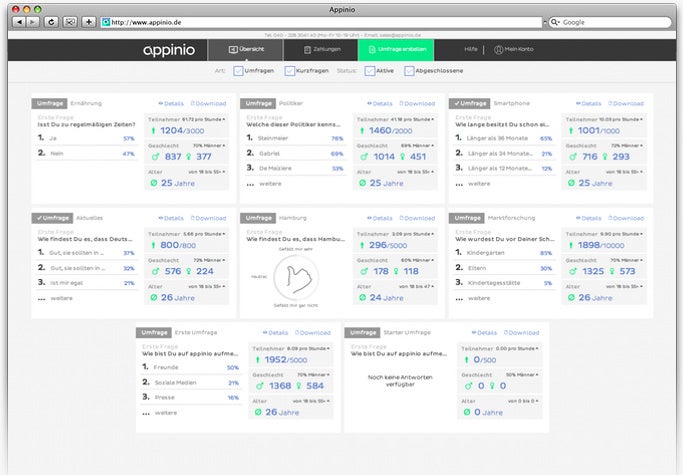The image size is (683, 475).
Task: Click the average-age icon beside 0 Jahre
Action: click(x=467, y=412)
